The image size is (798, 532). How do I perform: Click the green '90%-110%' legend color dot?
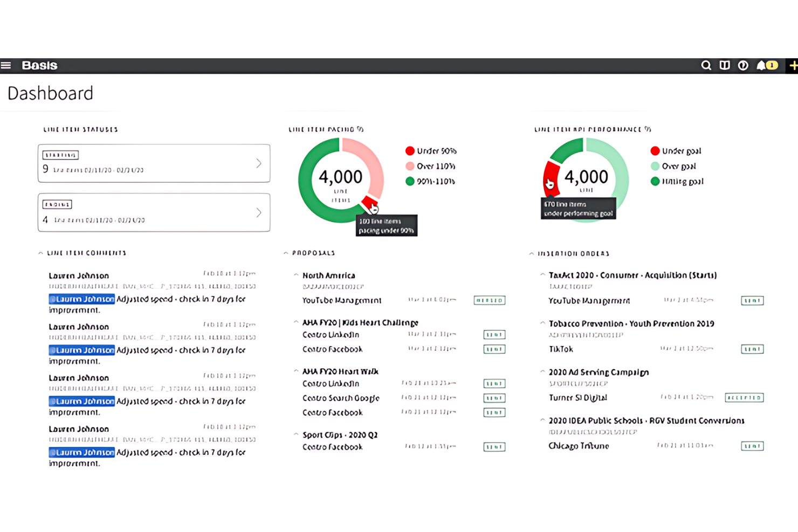coord(410,182)
